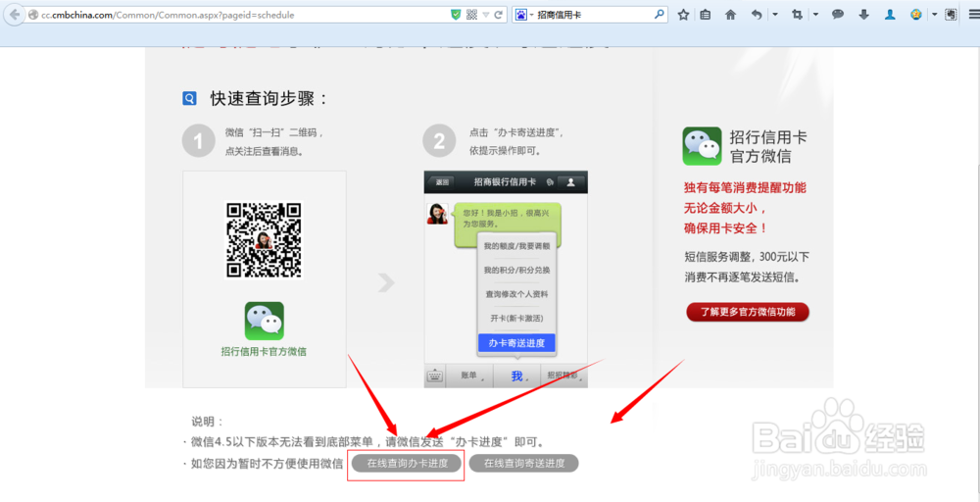Open the 我 tab in phone mockup

pyautogui.click(x=516, y=376)
